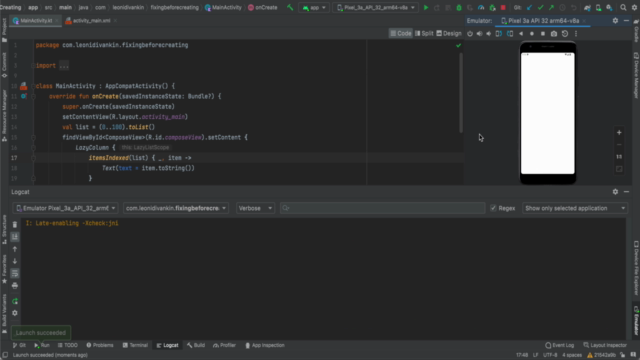Switch to activity_main.xml editor tab
The image size is (640, 360).
pos(91,21)
